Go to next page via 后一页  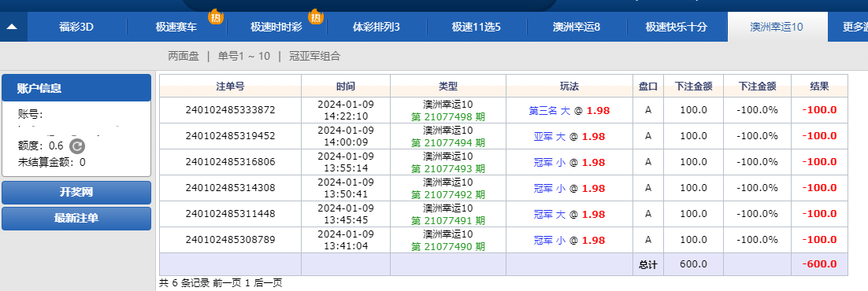pos(268,283)
